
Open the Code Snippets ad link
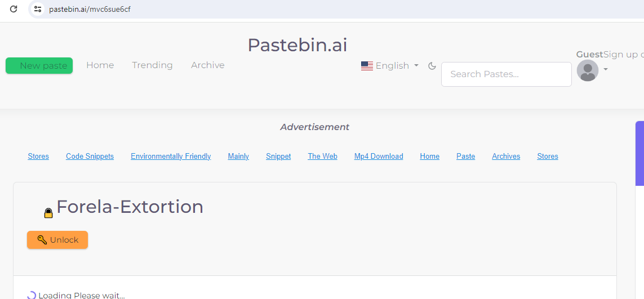click(x=90, y=157)
